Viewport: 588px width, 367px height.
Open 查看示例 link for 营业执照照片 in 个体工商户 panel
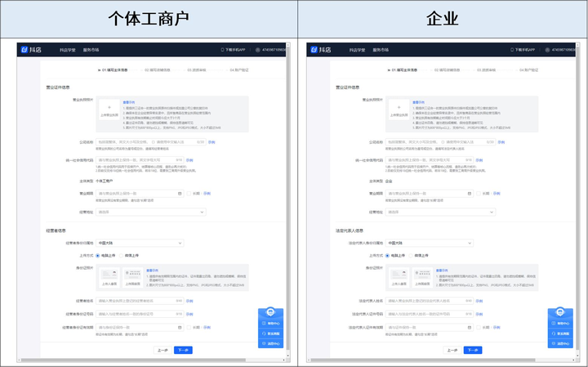tap(129, 102)
